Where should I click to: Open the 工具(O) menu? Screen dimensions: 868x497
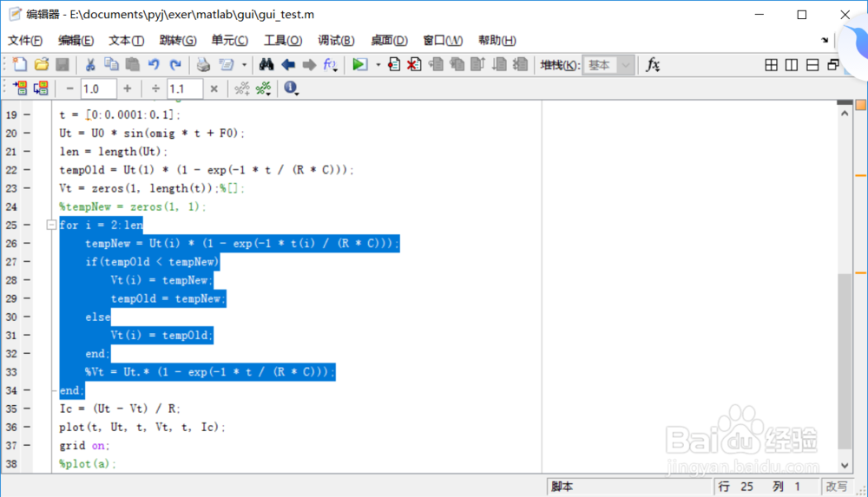tap(283, 41)
